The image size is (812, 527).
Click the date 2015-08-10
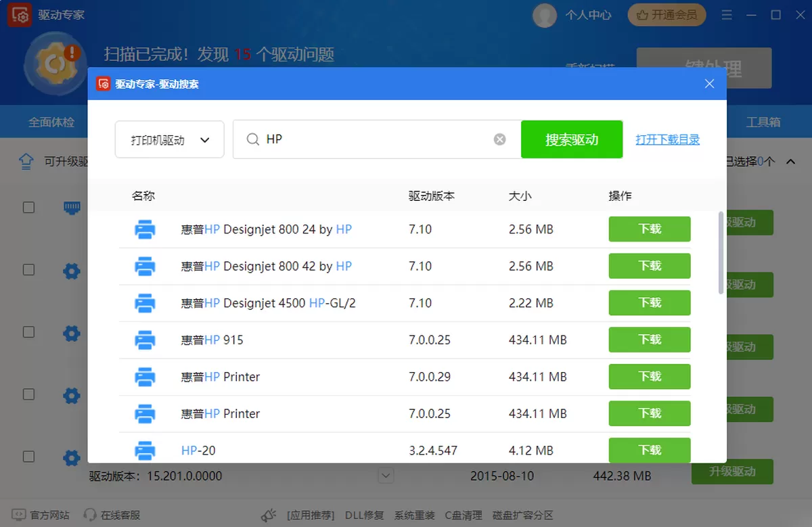click(x=502, y=476)
